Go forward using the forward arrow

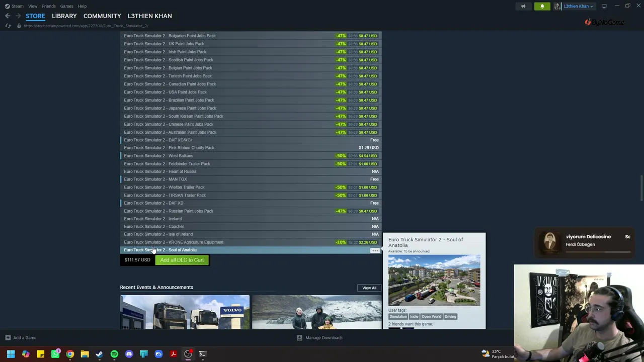(x=18, y=16)
